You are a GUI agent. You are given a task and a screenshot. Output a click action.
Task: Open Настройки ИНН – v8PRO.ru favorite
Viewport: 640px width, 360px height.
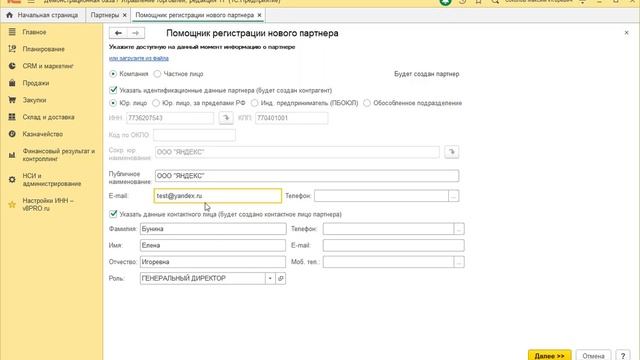tap(48, 204)
